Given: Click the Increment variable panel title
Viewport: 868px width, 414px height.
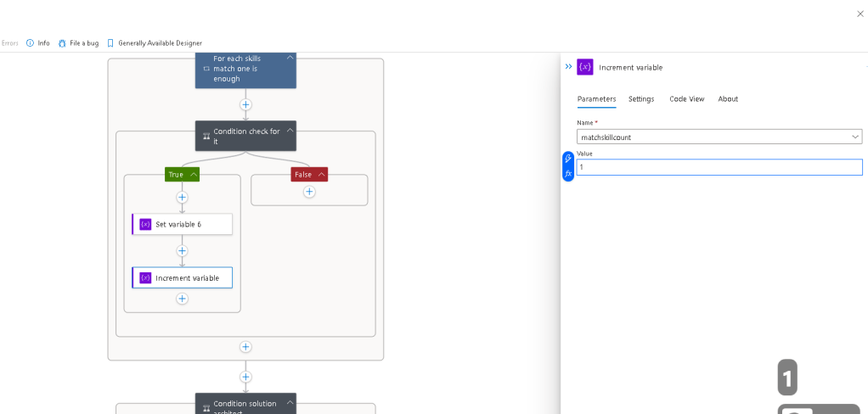Looking at the screenshot, I should (630, 67).
